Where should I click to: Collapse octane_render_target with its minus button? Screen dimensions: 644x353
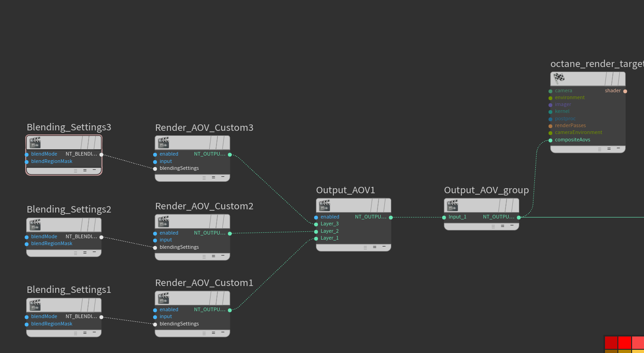point(618,148)
